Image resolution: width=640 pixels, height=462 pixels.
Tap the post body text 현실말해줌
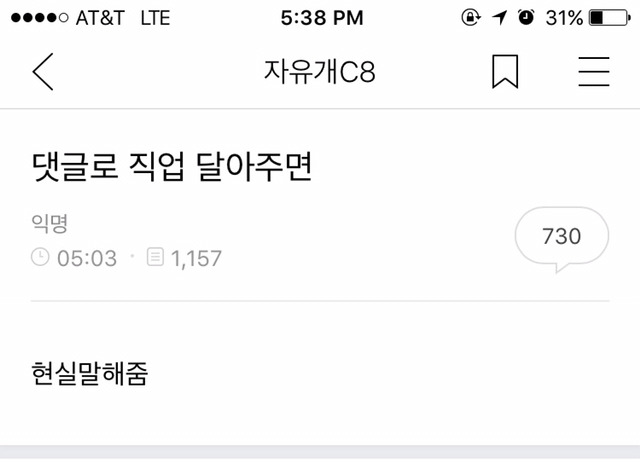tap(89, 373)
